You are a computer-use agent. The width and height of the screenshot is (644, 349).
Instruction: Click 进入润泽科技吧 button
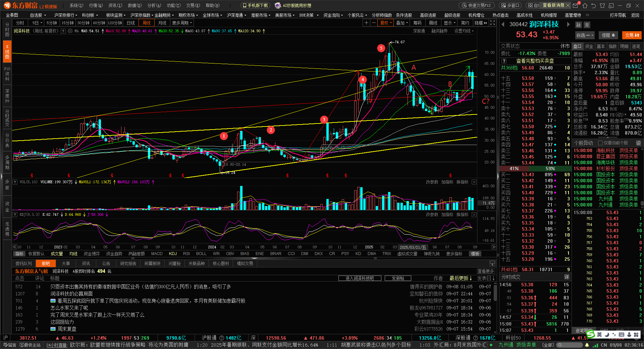[x=360, y=278]
